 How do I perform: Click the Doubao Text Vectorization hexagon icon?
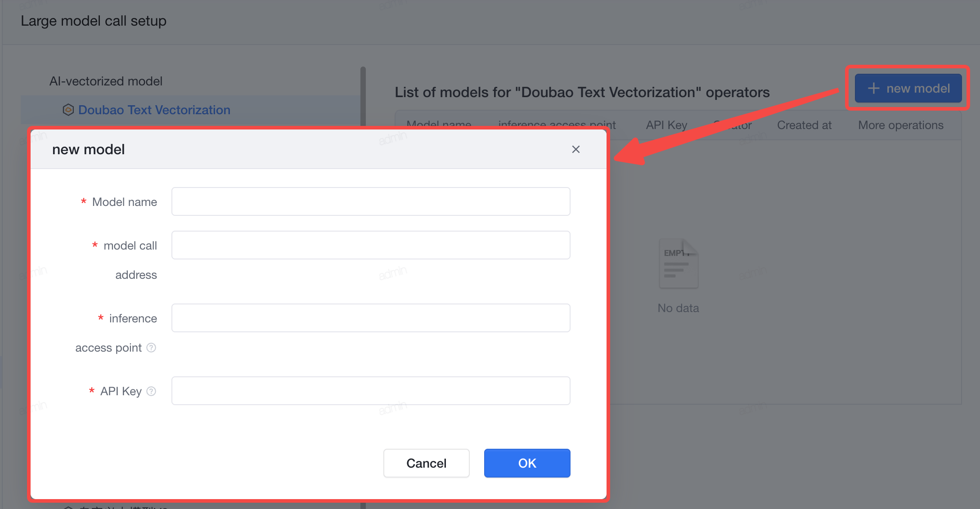(68, 110)
